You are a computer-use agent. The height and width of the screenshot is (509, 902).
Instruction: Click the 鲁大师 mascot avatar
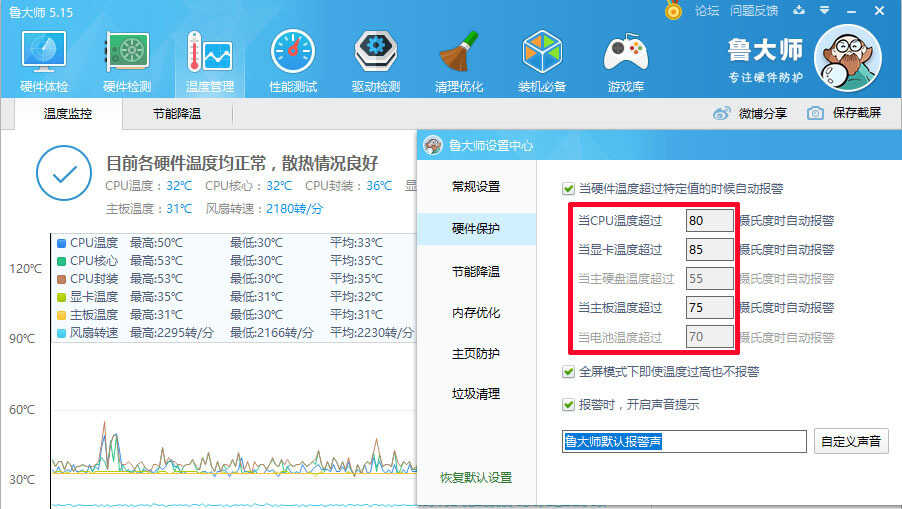click(x=848, y=58)
